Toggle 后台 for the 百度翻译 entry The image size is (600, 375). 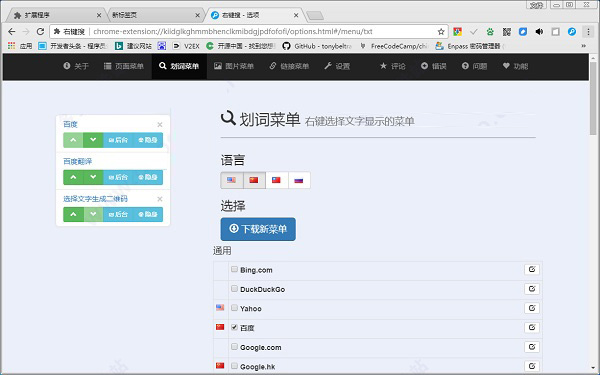[118, 177]
